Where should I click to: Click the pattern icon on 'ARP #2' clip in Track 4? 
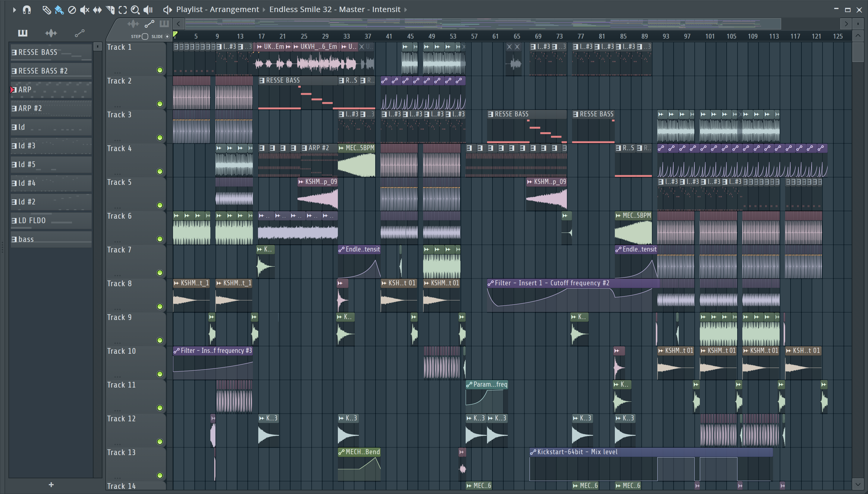point(304,148)
